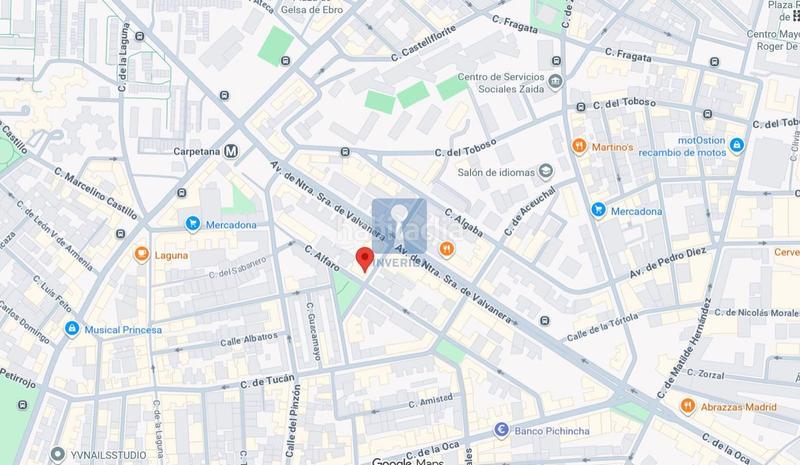This screenshot has width=800, height=465.
Task: Select the Carpetana metro station icon
Action: tap(231, 151)
